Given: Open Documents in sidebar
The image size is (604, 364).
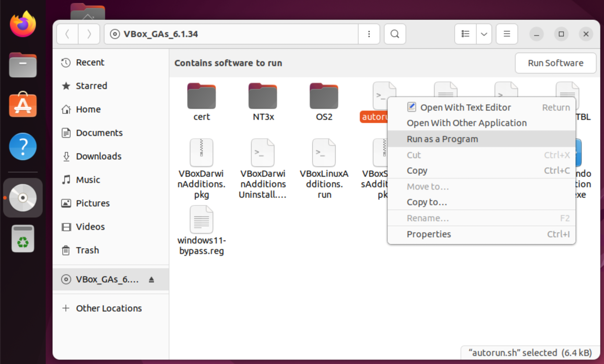Looking at the screenshot, I should tap(111, 133).
